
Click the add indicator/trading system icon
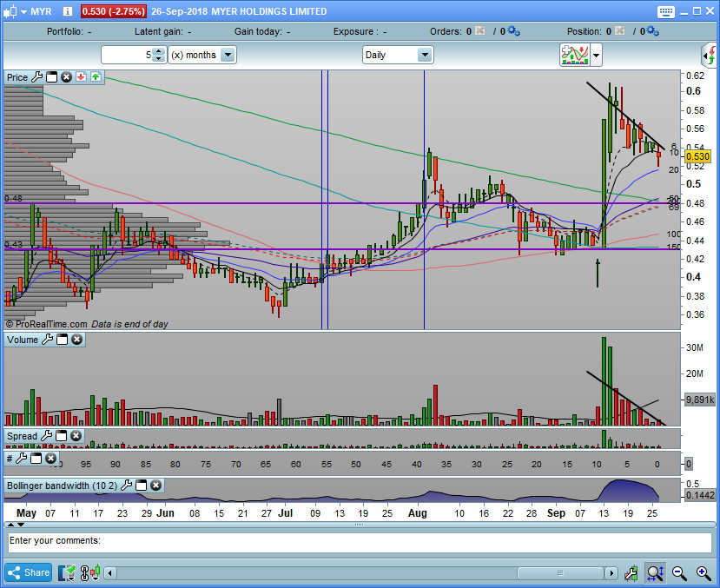pyautogui.click(x=574, y=55)
